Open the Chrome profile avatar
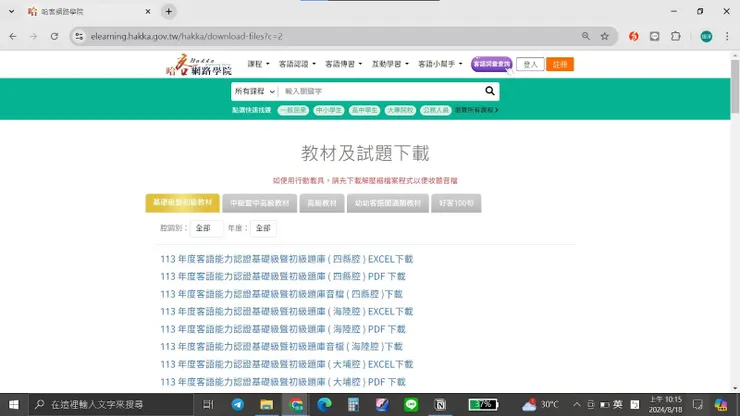 point(706,36)
